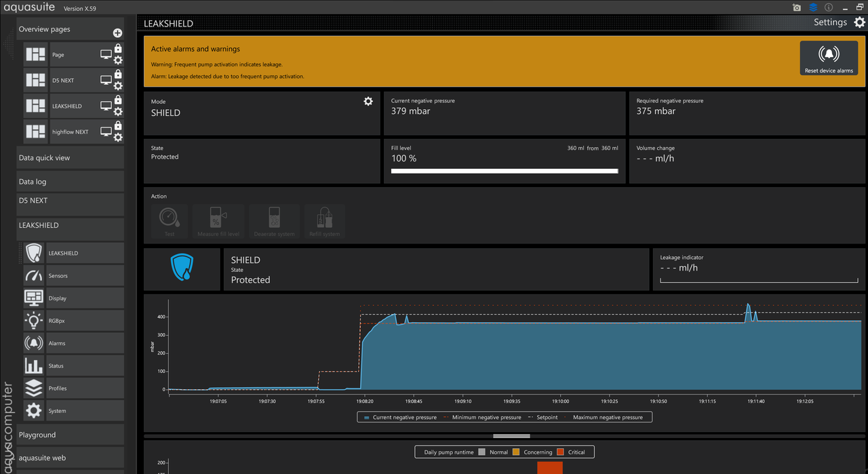Click the monitor icon on LEAKSHIELD overview page
This screenshot has height=474, width=868.
[106, 106]
